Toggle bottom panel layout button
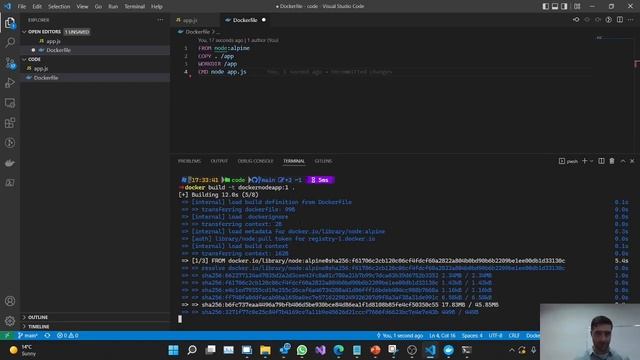640x360 pixels. [555, 6]
